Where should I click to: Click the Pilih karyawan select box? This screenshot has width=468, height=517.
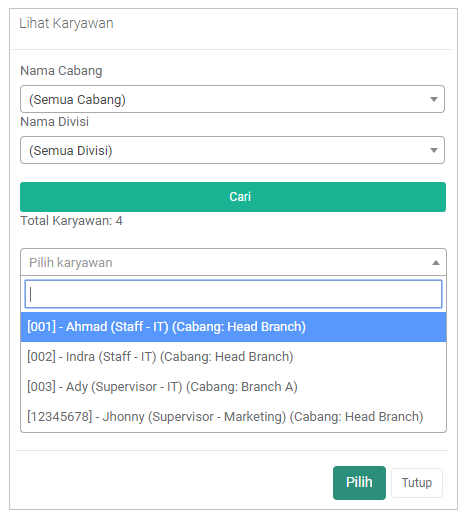click(233, 262)
